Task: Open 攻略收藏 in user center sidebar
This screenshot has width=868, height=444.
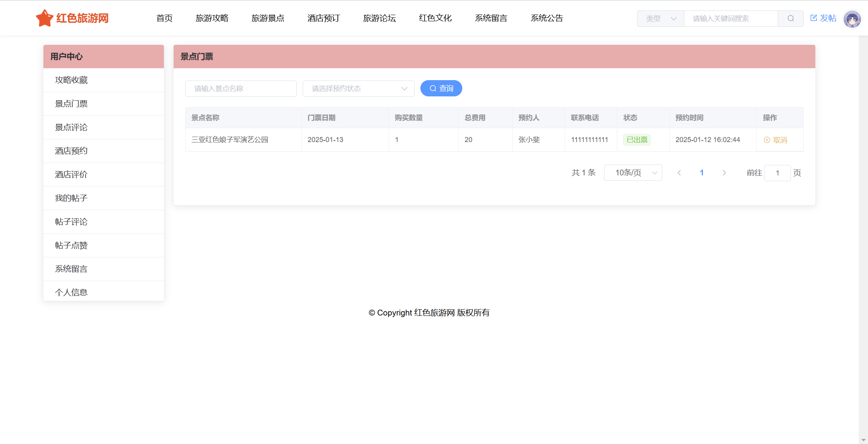Action: point(71,80)
